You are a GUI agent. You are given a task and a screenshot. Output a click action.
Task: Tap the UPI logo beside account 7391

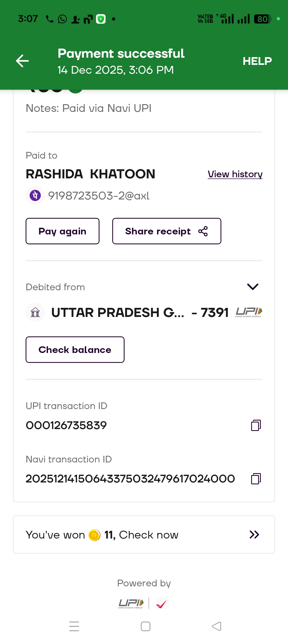(249, 312)
